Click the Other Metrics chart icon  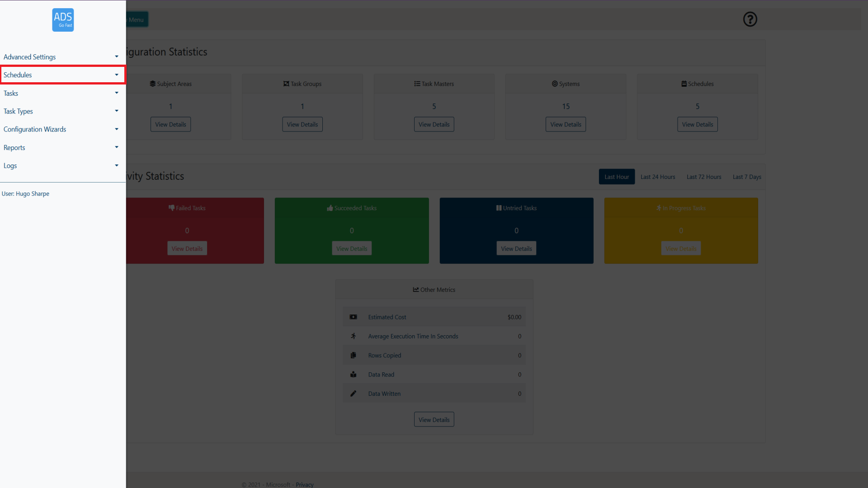(x=415, y=290)
